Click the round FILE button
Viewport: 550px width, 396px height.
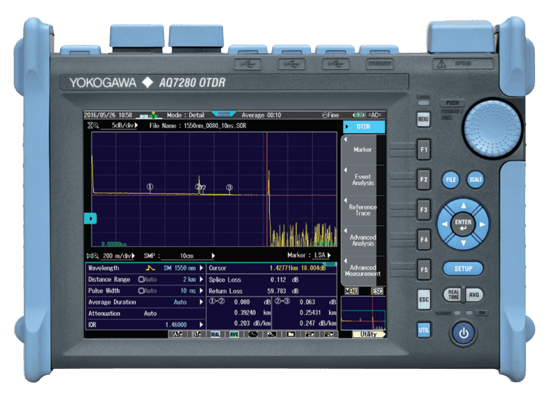click(451, 180)
